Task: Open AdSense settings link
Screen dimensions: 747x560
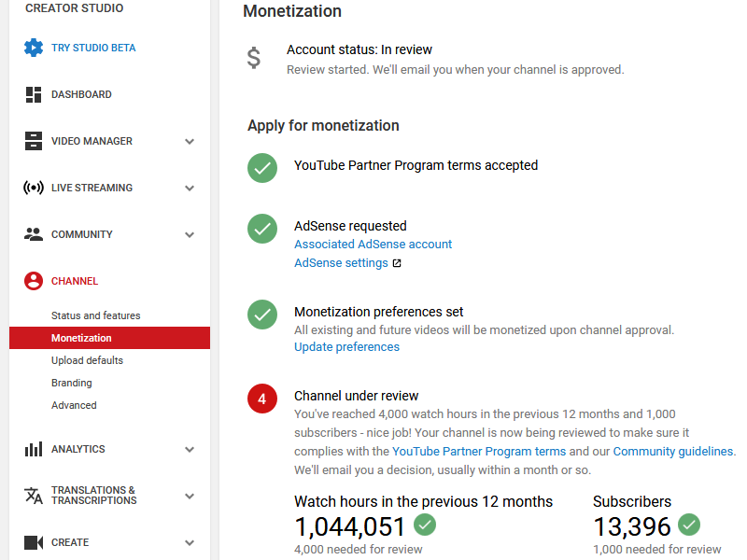Action: coord(341,263)
